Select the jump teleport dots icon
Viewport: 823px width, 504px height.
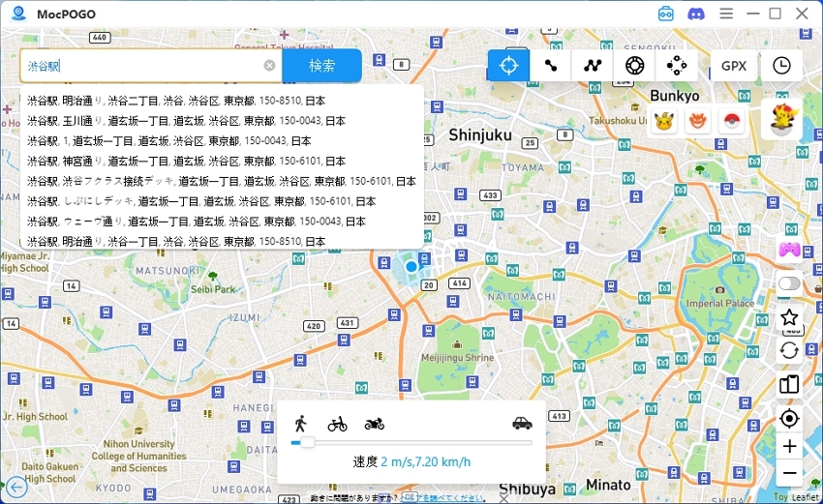click(677, 66)
